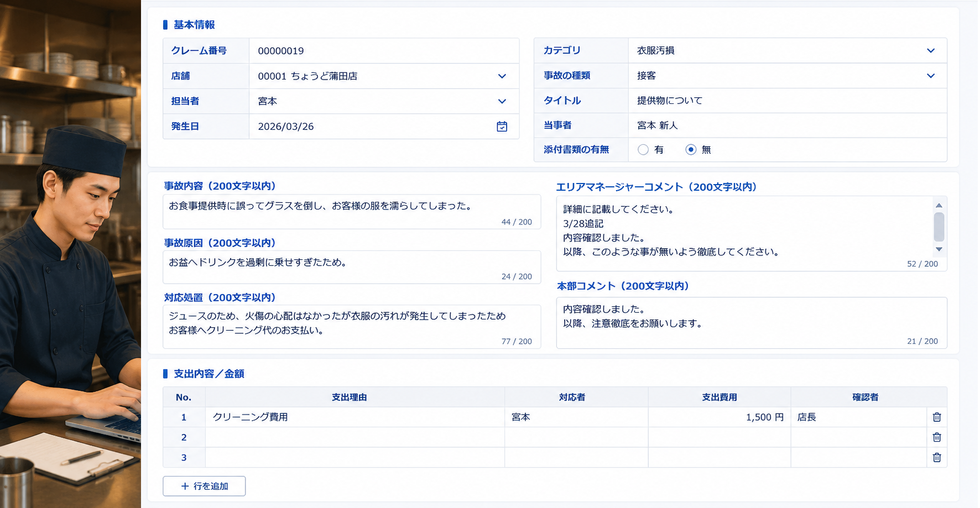
Task: Open the カテゴリ dropdown
Action: (931, 51)
